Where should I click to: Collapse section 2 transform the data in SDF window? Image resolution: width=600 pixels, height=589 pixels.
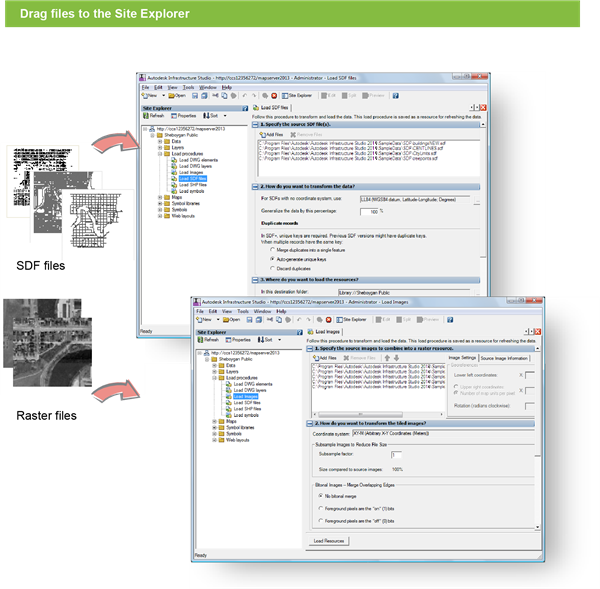255,187
